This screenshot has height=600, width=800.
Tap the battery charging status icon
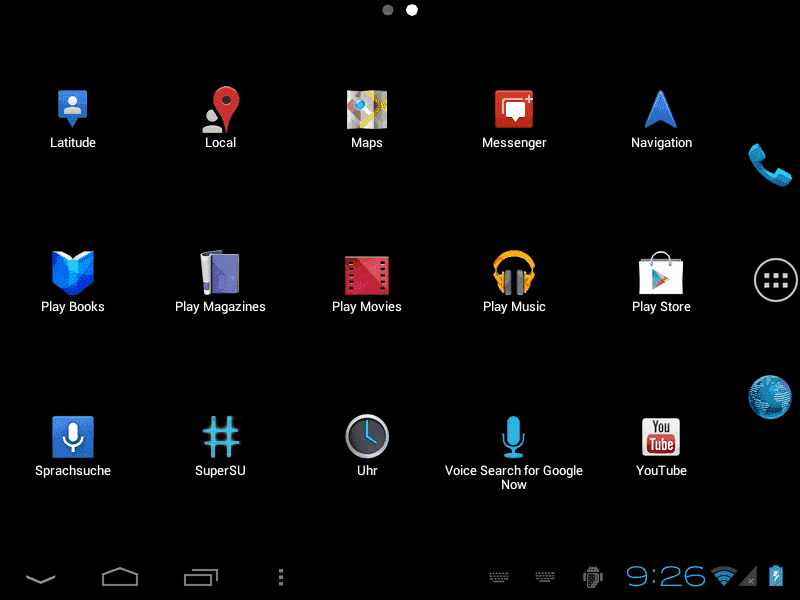776,576
